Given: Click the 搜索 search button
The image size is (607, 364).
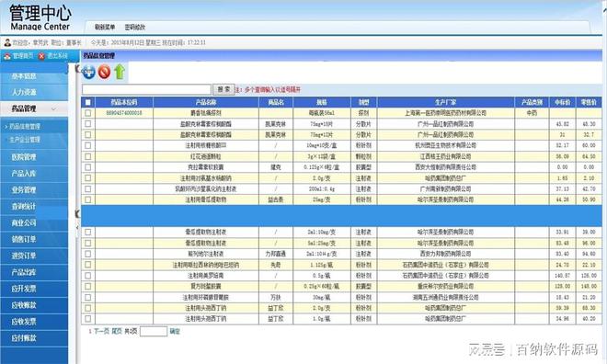Looking at the screenshot, I should click(223, 89).
